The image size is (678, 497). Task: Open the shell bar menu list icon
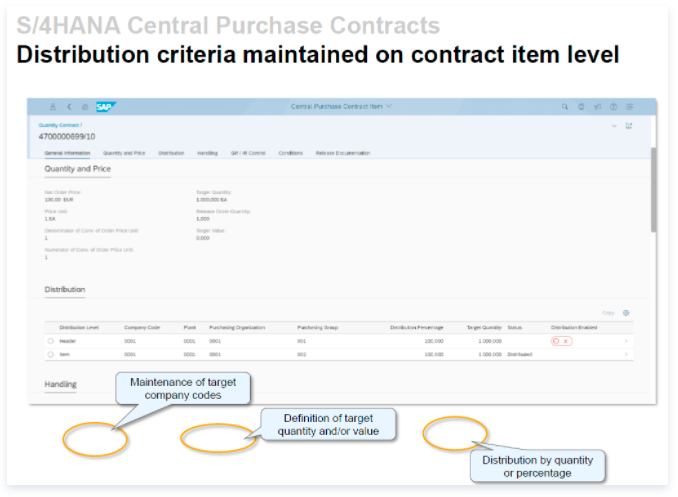(x=630, y=106)
